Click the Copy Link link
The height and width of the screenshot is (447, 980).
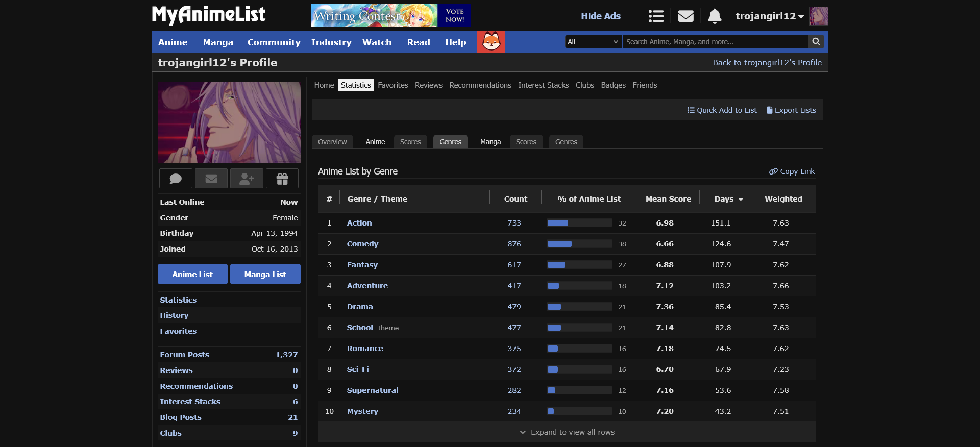(792, 171)
